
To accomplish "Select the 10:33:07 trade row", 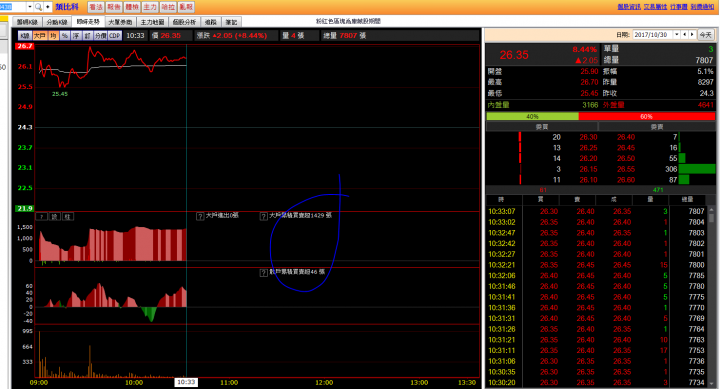I will (596, 211).
